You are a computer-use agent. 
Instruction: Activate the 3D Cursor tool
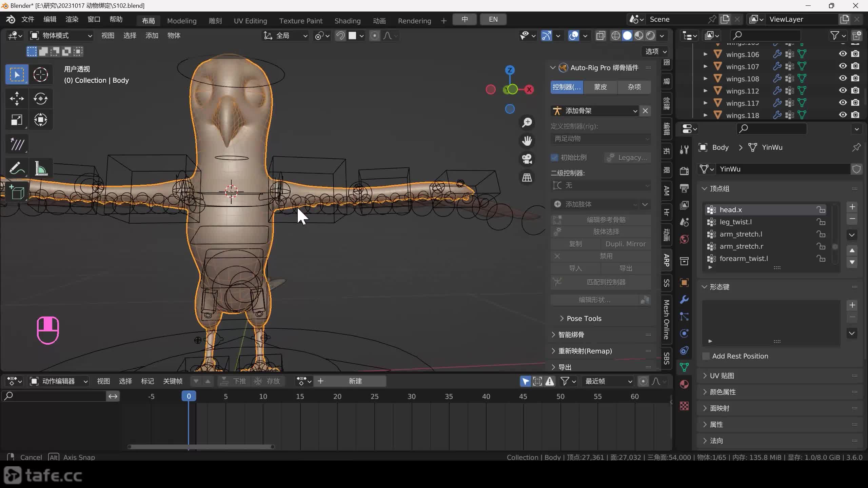tap(41, 75)
